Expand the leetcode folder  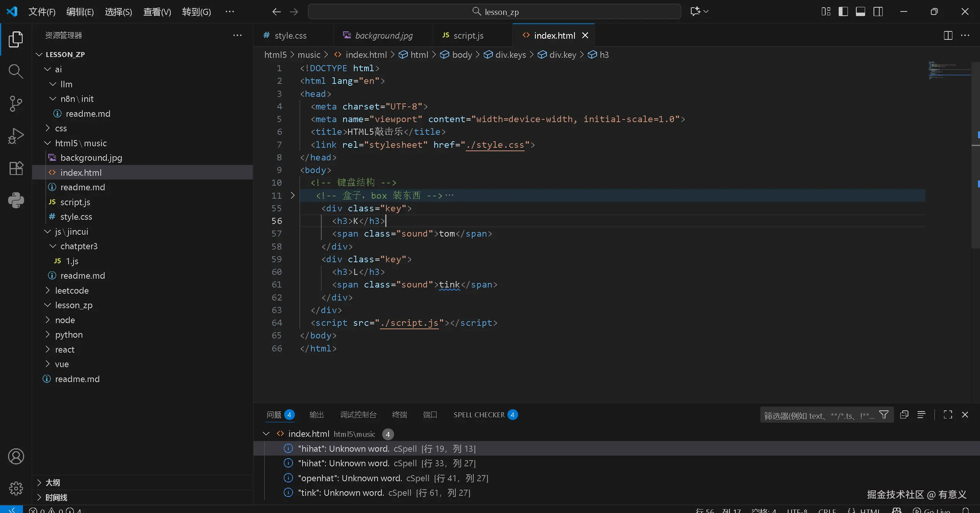[72, 291]
